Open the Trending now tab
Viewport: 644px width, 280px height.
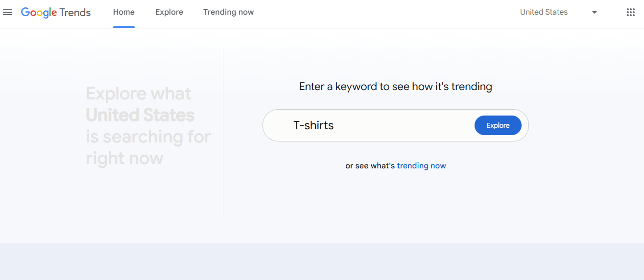coord(229,12)
